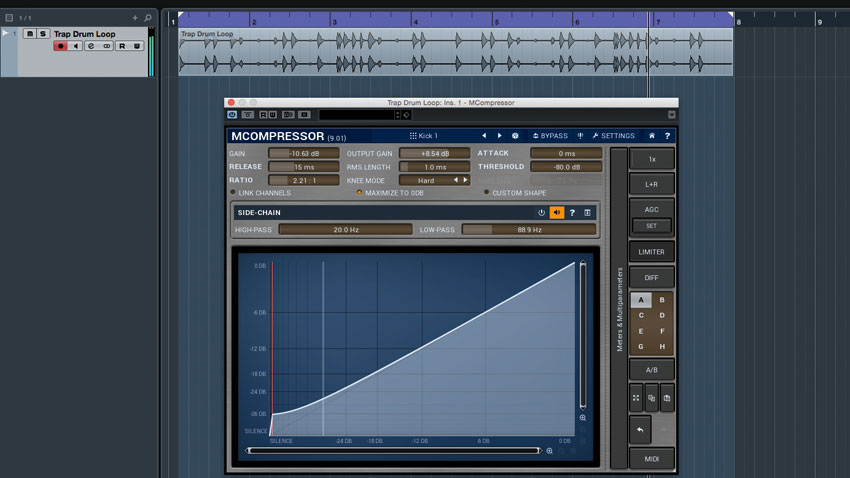The width and height of the screenshot is (850, 478).
Task: Toggle Read automation on the track
Action: pos(122,46)
